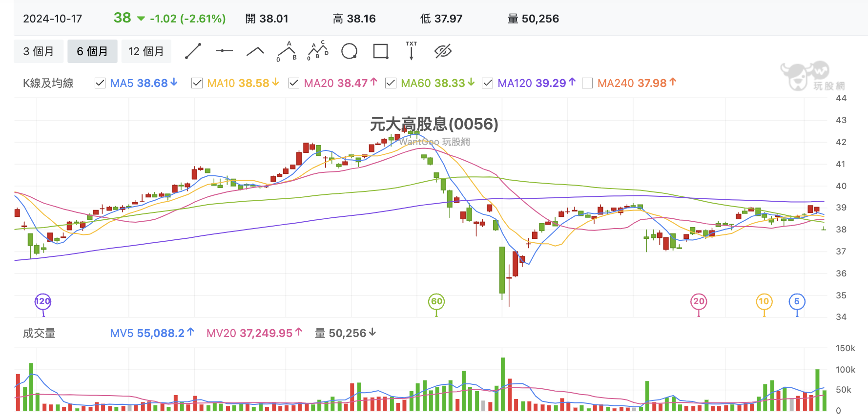Enable the MA240 moving average checkbox
The width and height of the screenshot is (868, 420).
pyautogui.click(x=587, y=83)
